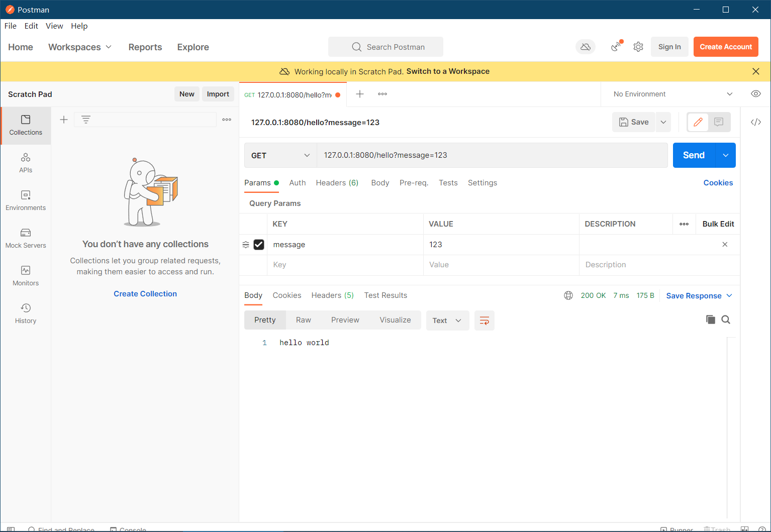Search within the response body

point(726,320)
